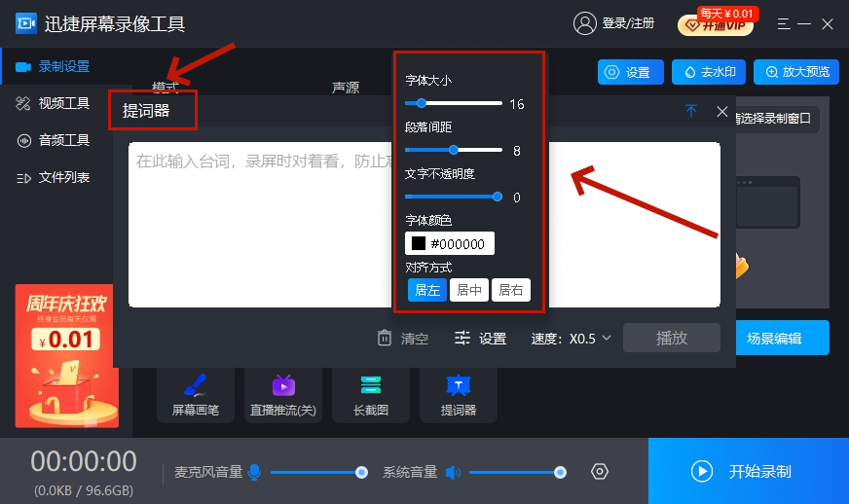This screenshot has width=849, height=504.
Task: Adjust the 麦克风音量 slider
Action: [x=319, y=473]
